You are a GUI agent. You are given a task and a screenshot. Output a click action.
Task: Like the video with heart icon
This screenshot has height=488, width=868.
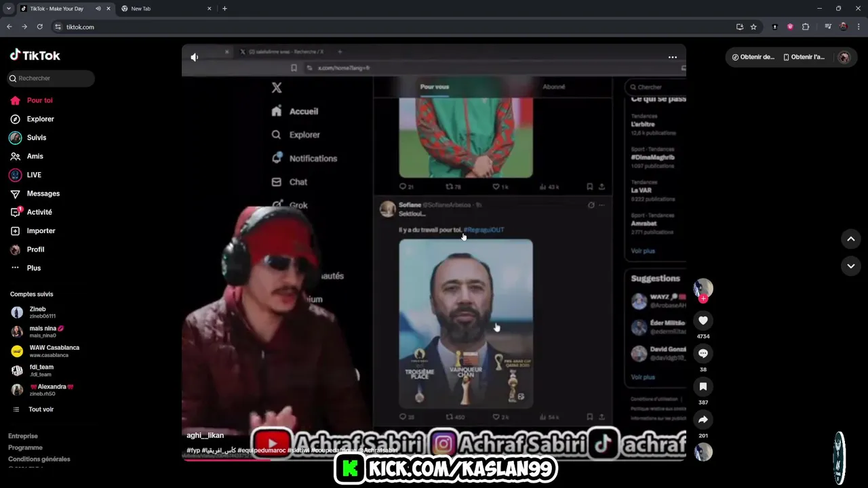[703, 321]
